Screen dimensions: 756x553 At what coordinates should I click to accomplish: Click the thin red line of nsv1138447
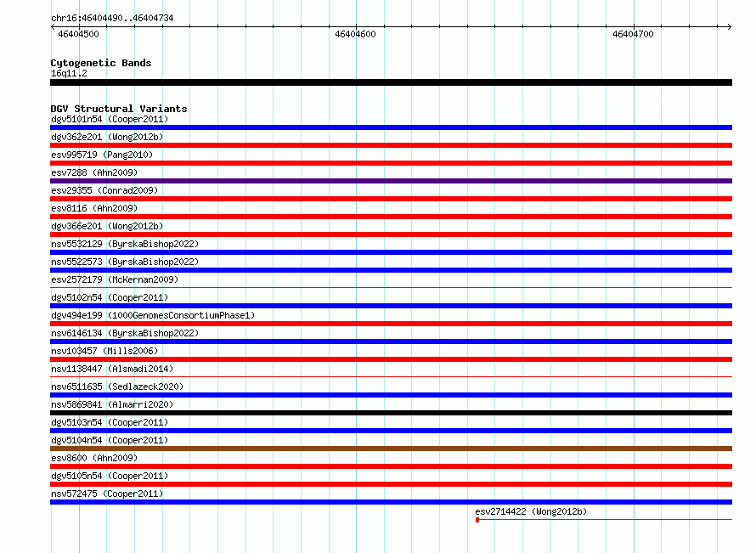point(391,377)
